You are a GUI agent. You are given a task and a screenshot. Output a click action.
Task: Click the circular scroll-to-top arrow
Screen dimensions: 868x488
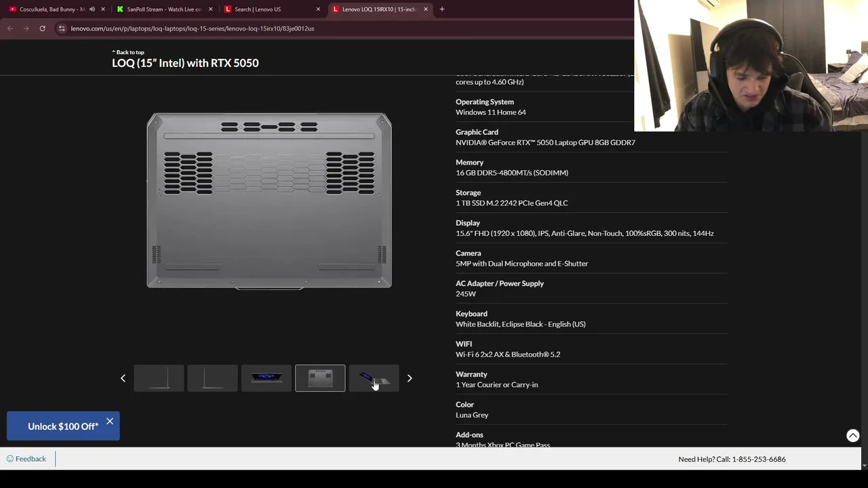(853, 436)
